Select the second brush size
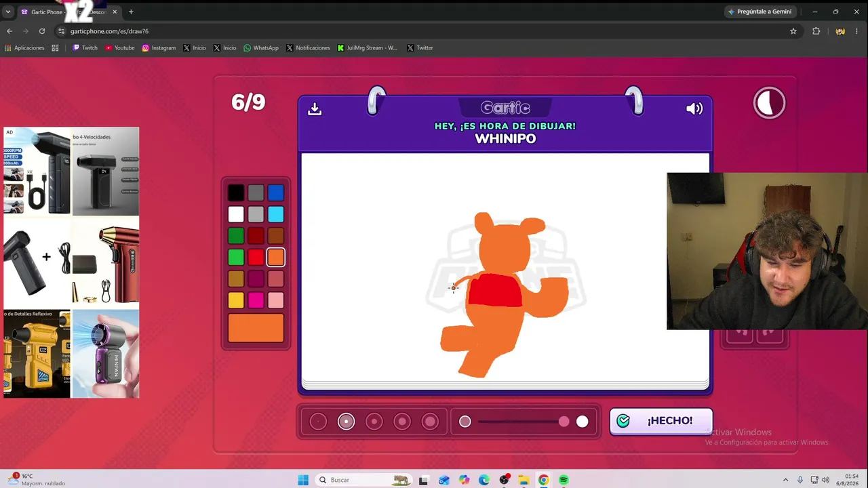 [346, 422]
